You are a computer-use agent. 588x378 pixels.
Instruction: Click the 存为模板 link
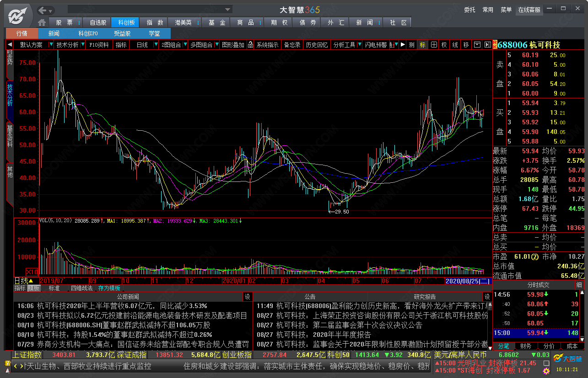pos(109,288)
